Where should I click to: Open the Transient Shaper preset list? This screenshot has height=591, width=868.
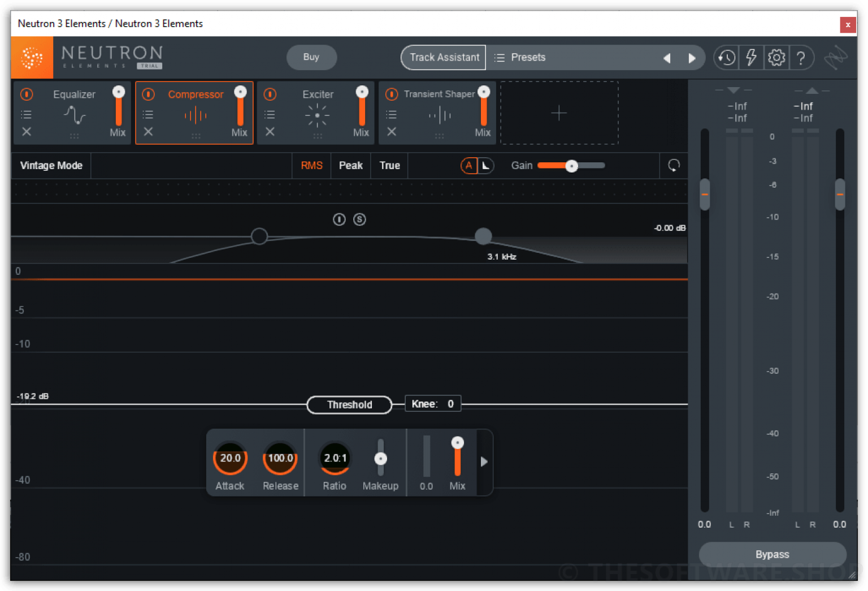[391, 115]
